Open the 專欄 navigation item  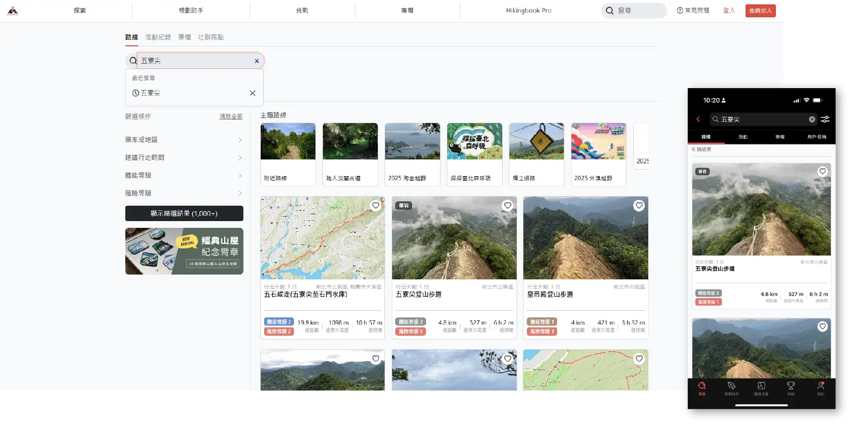click(x=407, y=11)
